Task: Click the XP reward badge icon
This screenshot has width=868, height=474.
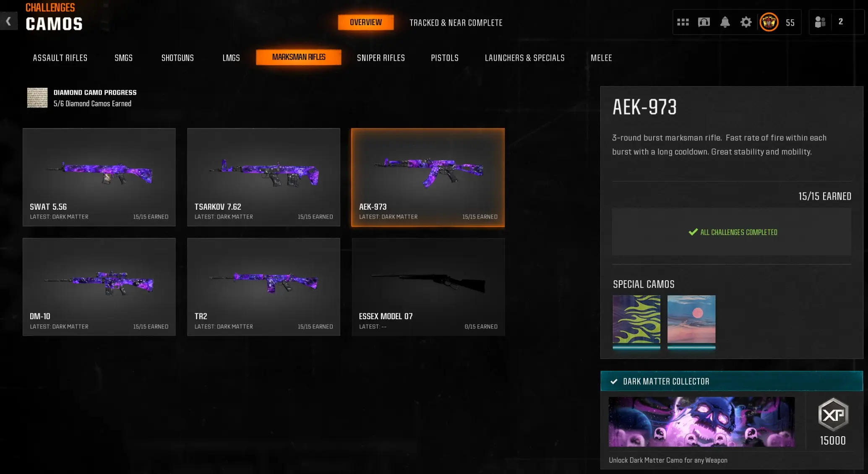Action: pos(833,414)
